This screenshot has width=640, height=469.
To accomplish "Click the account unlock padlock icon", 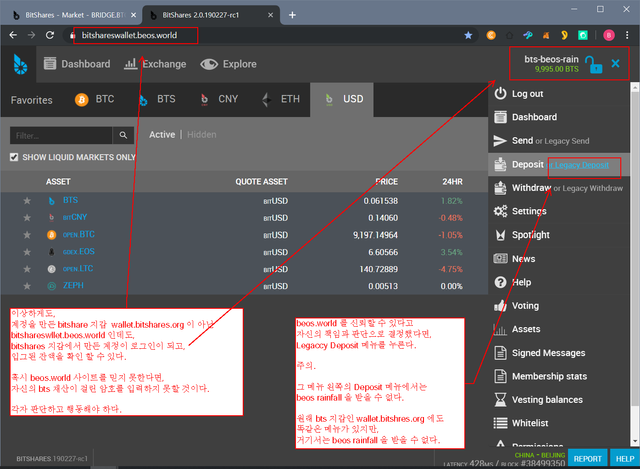I will 593,64.
